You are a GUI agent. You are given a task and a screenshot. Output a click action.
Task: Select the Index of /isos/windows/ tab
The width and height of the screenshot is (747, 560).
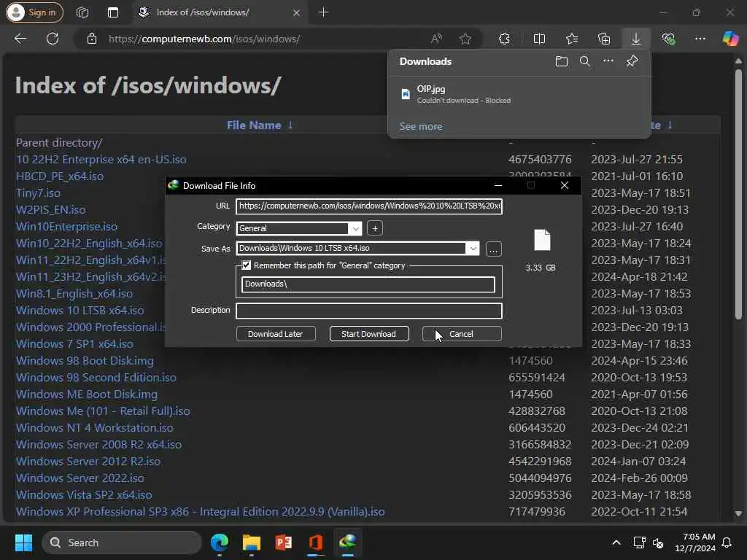coord(218,12)
